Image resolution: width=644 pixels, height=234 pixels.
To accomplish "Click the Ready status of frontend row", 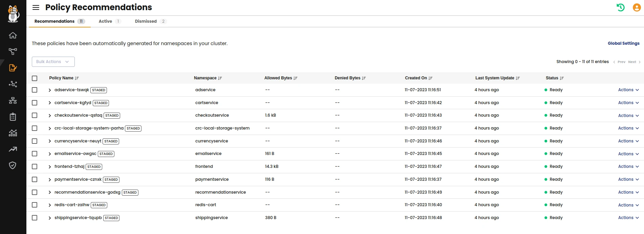I will pyautogui.click(x=554, y=167).
